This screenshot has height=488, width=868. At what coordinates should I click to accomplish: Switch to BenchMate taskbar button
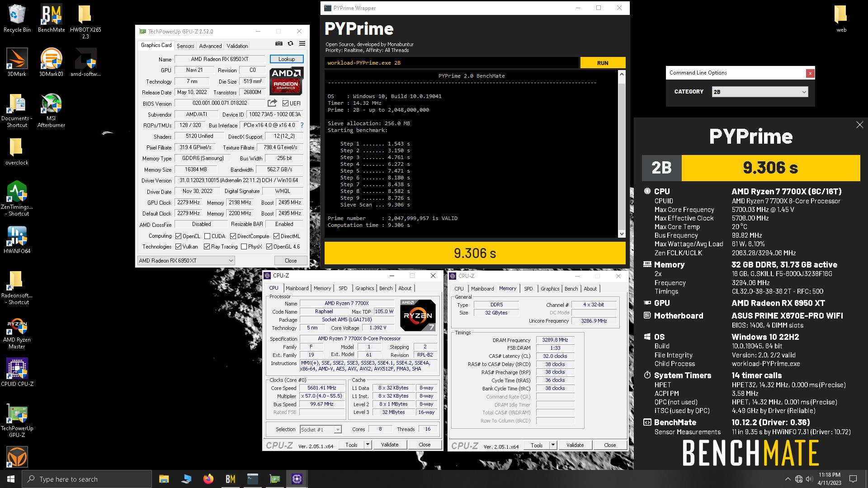(230, 479)
